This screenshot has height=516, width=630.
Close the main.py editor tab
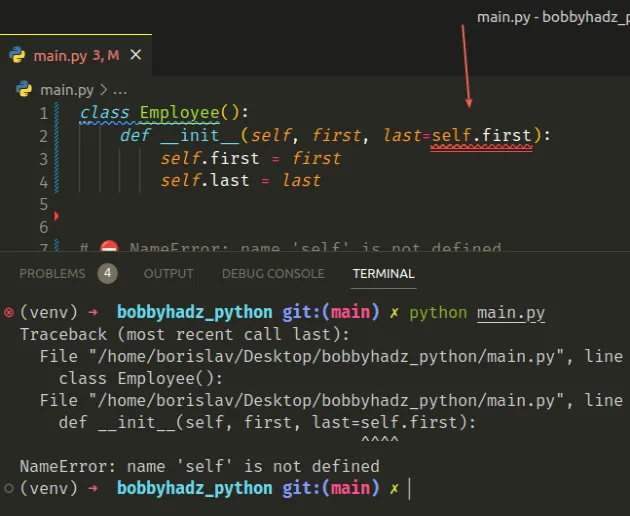pyautogui.click(x=134, y=55)
